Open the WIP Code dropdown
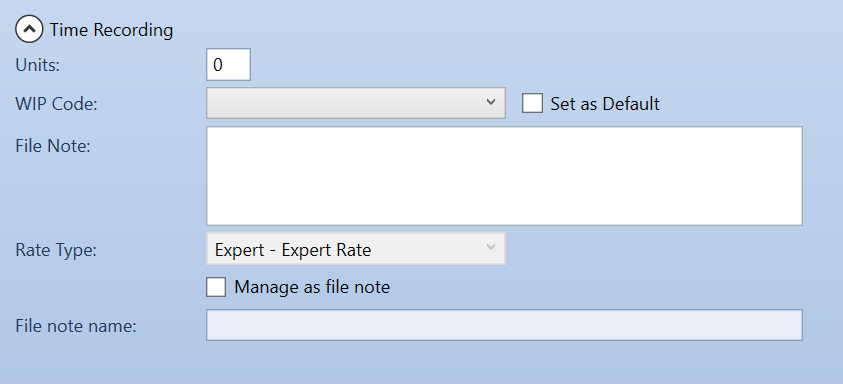This screenshot has height=384, width=843. pos(356,103)
